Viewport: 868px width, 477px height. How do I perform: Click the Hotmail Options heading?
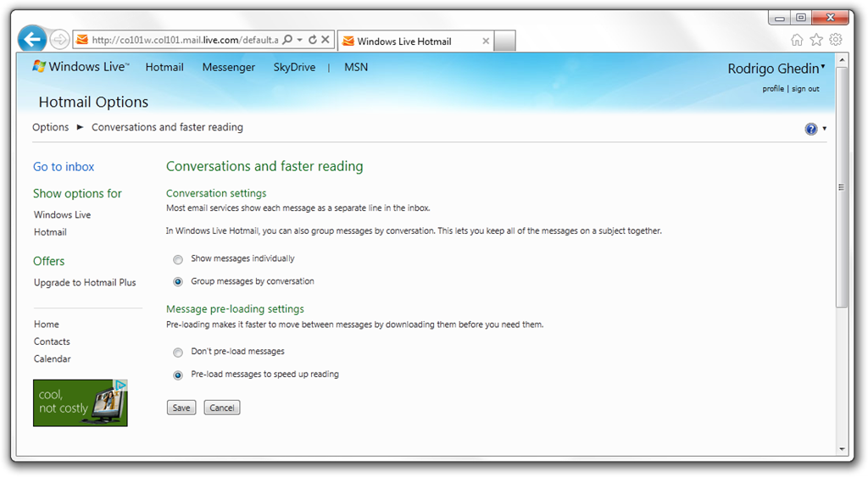point(93,102)
